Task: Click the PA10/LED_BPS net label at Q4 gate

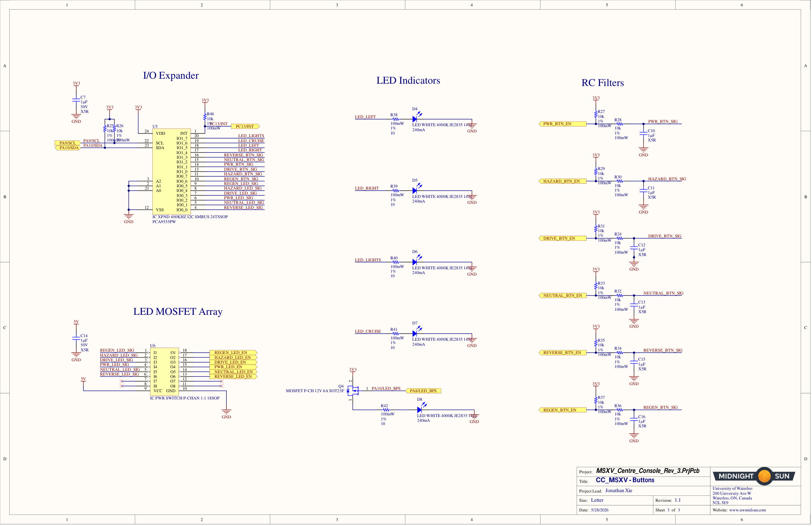Action: (386, 389)
